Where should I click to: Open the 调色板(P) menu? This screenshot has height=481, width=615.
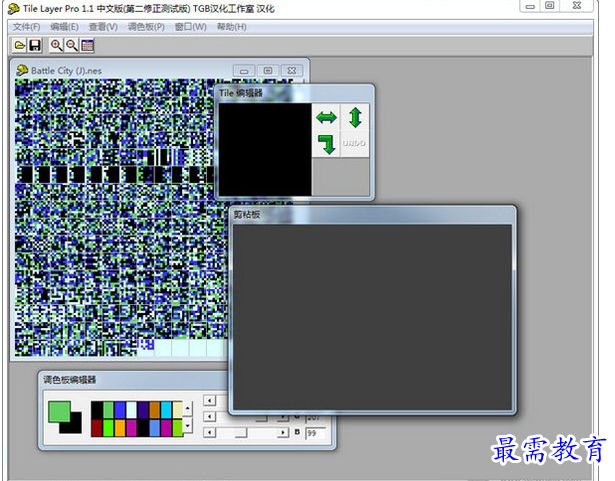tap(146, 27)
